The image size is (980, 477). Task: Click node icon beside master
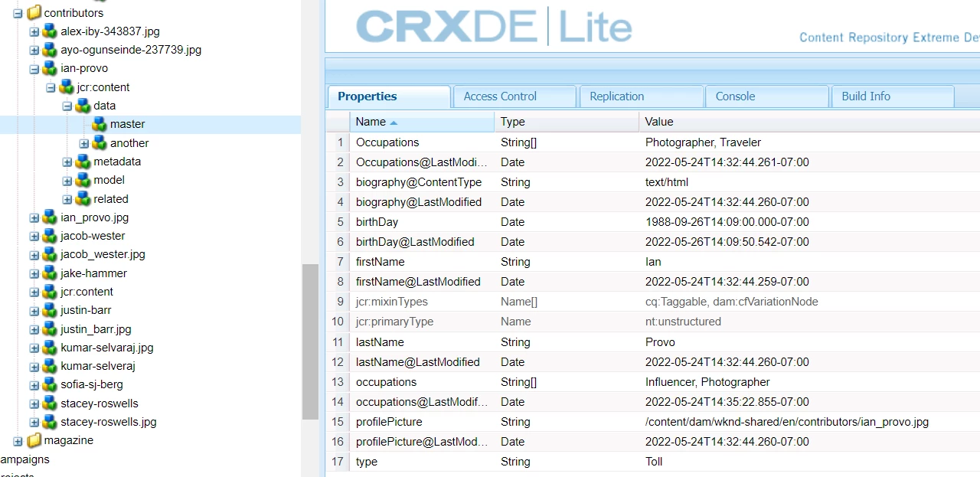coord(100,124)
